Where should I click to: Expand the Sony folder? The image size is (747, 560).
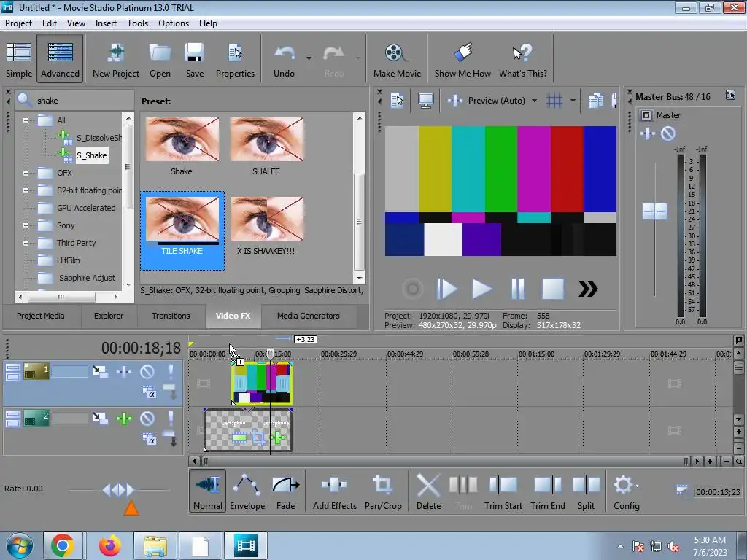tap(26, 226)
